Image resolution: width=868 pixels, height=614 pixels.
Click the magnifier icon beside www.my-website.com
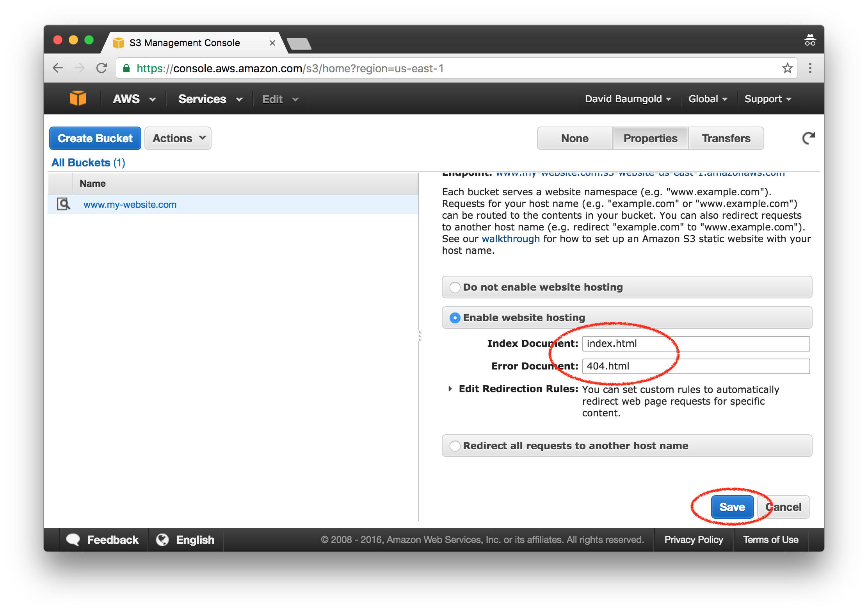63,204
